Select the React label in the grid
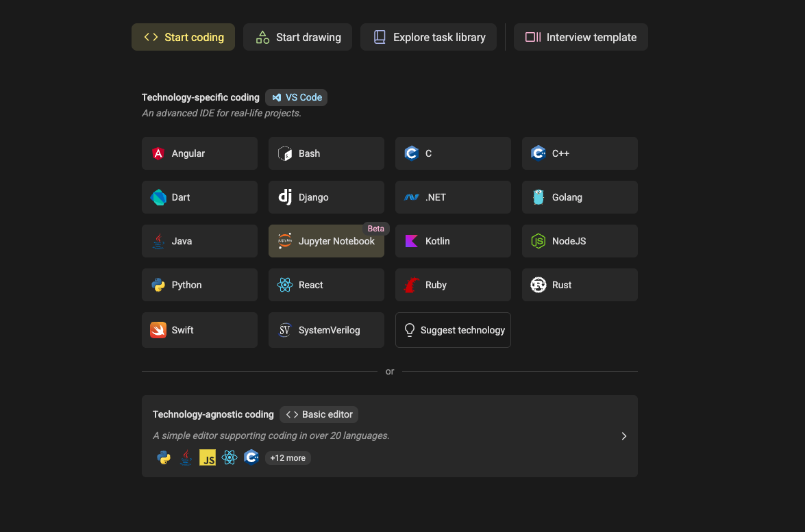 (310, 285)
